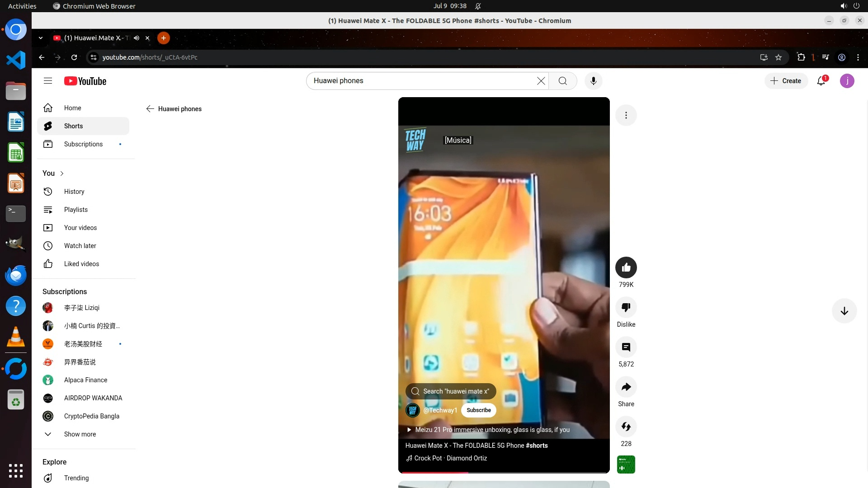Click the Create button

[x=786, y=81]
